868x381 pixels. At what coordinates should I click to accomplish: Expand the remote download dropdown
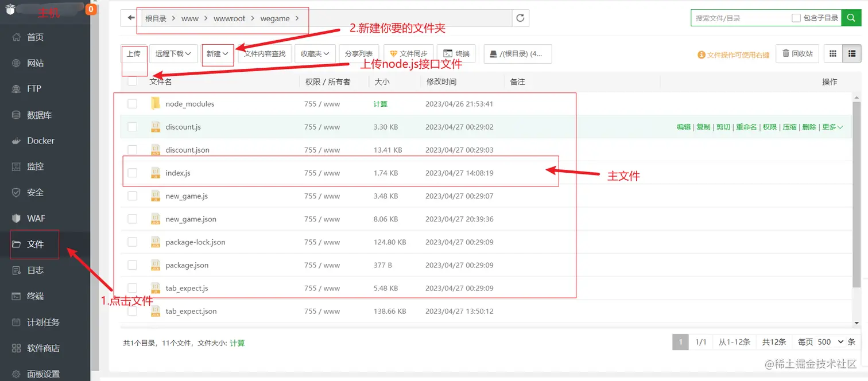click(x=174, y=54)
